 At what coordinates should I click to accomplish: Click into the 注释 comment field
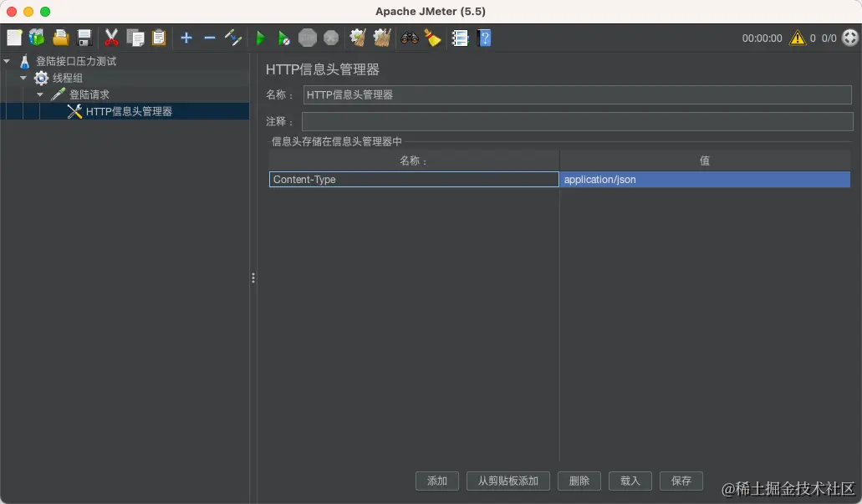[577, 121]
